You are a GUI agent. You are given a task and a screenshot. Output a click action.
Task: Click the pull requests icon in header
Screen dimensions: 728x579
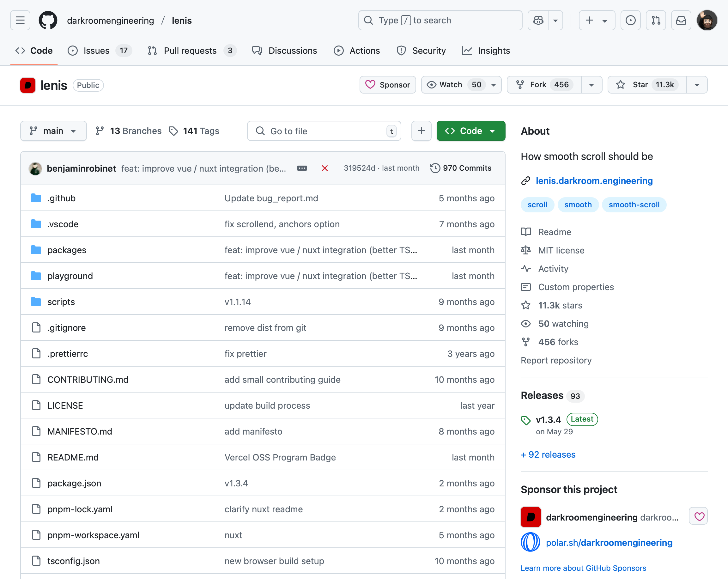pos(656,20)
